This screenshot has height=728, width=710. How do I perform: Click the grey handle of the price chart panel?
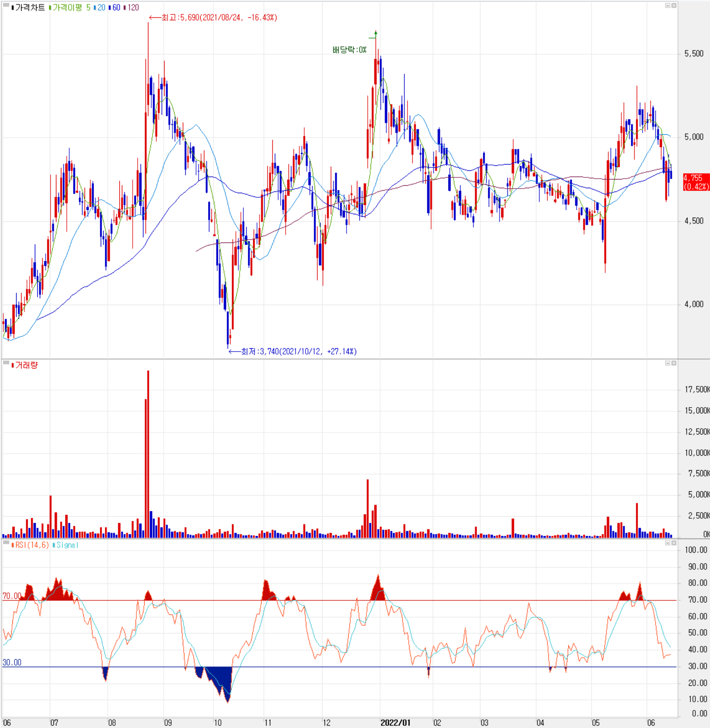click(x=6, y=5)
